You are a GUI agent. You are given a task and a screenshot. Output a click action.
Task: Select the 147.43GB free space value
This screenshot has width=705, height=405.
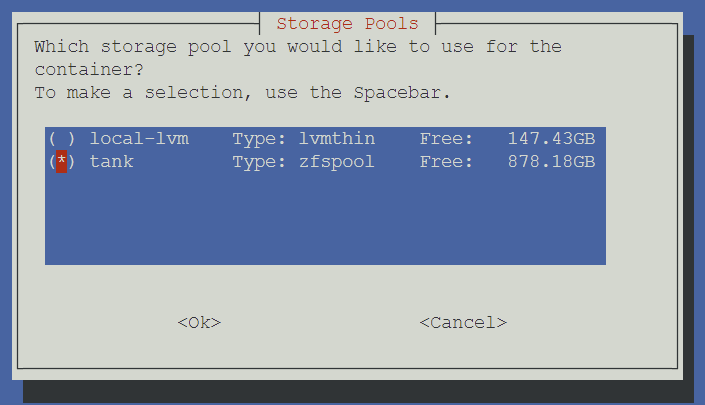pyautogui.click(x=551, y=139)
